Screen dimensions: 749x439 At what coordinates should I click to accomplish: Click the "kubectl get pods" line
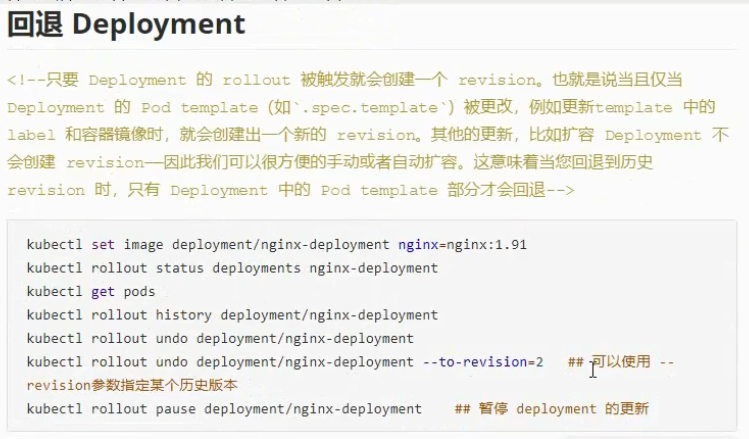(91, 291)
